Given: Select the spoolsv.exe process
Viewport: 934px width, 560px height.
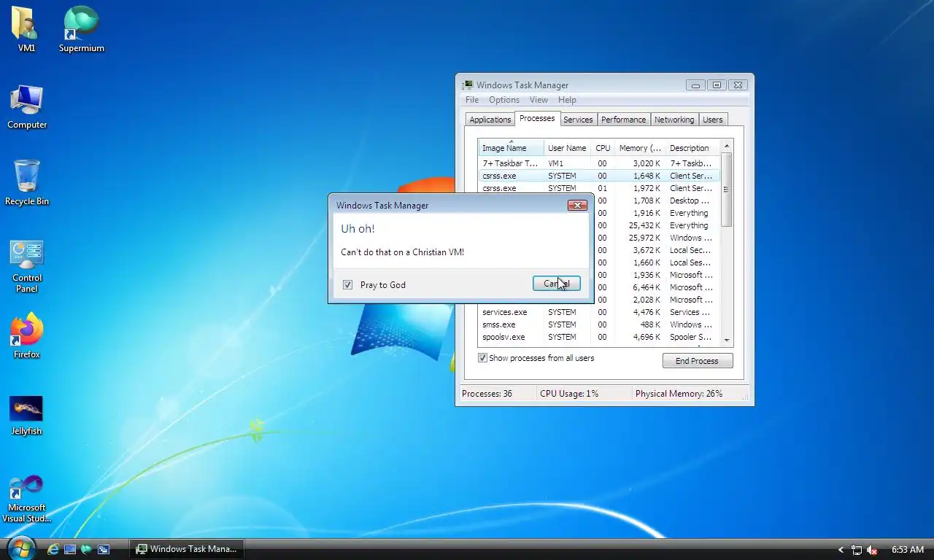Looking at the screenshot, I should coord(598,337).
